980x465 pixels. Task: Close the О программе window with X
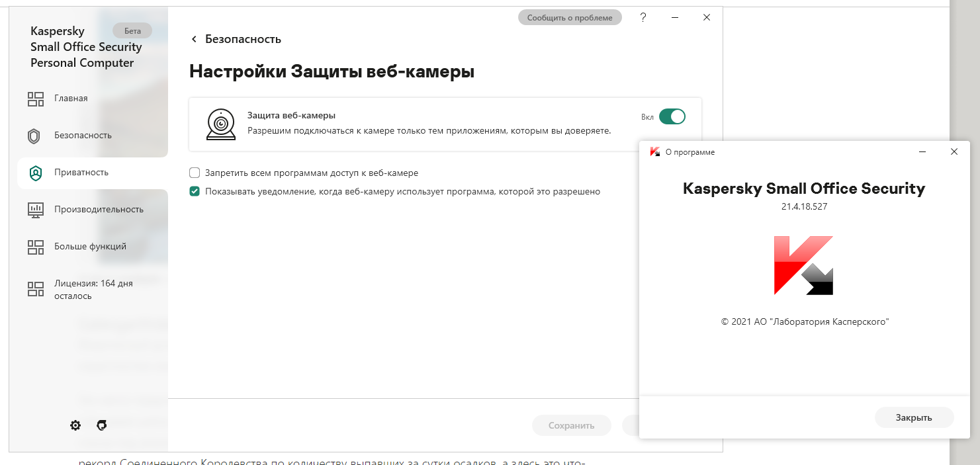point(954,152)
